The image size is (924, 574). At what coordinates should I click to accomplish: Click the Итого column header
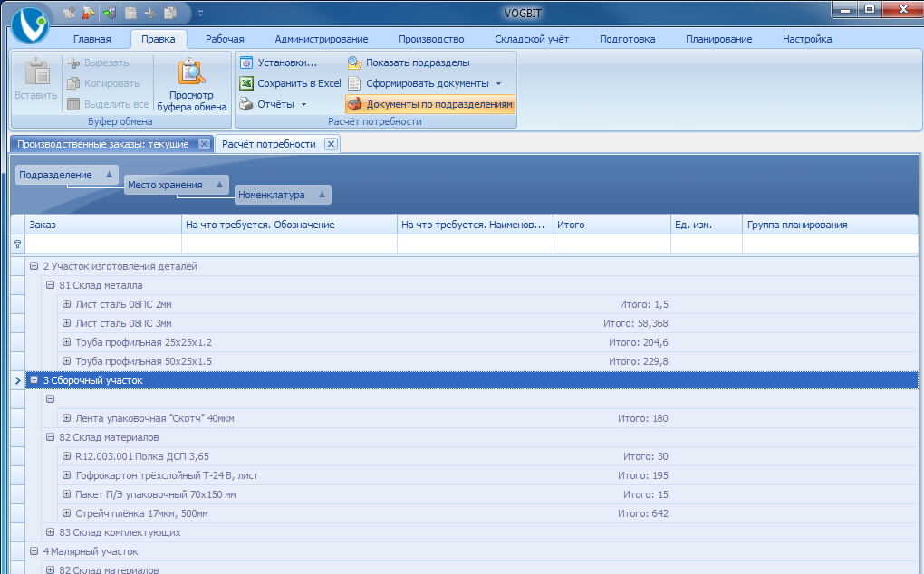(611, 225)
